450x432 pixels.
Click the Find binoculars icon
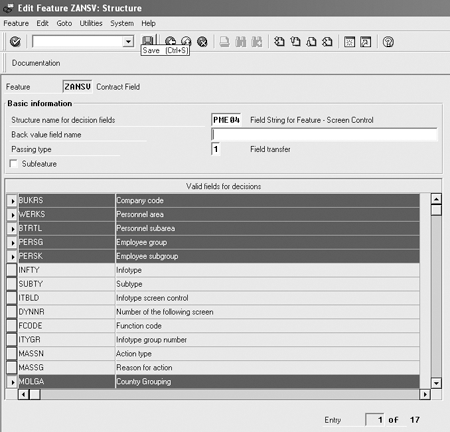coord(240,42)
